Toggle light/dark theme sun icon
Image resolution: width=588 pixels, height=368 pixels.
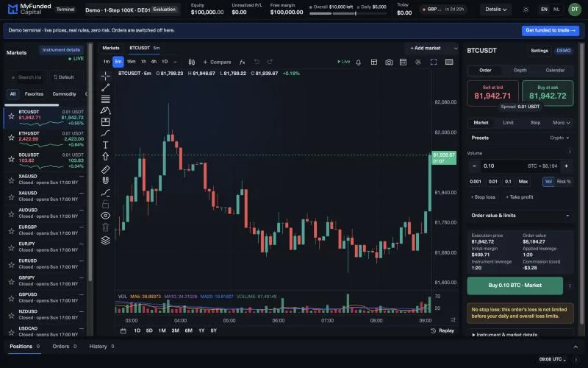tap(526, 10)
